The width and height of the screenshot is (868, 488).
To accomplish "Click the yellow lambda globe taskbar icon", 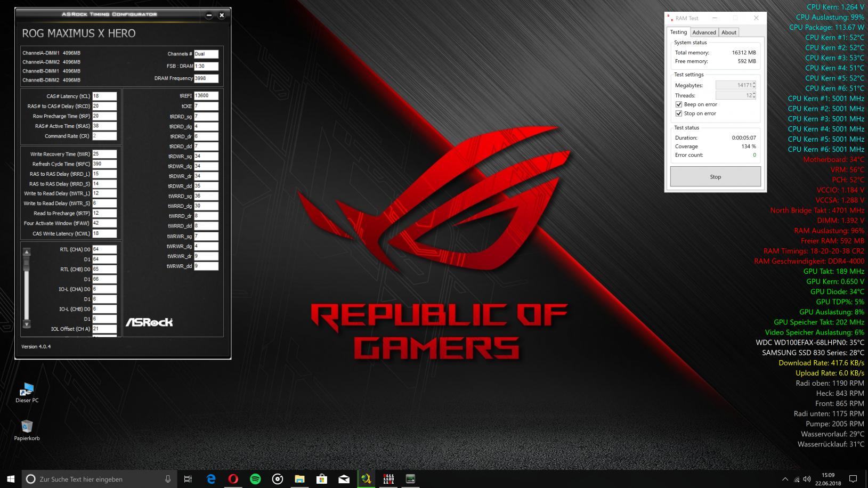I will point(366,479).
